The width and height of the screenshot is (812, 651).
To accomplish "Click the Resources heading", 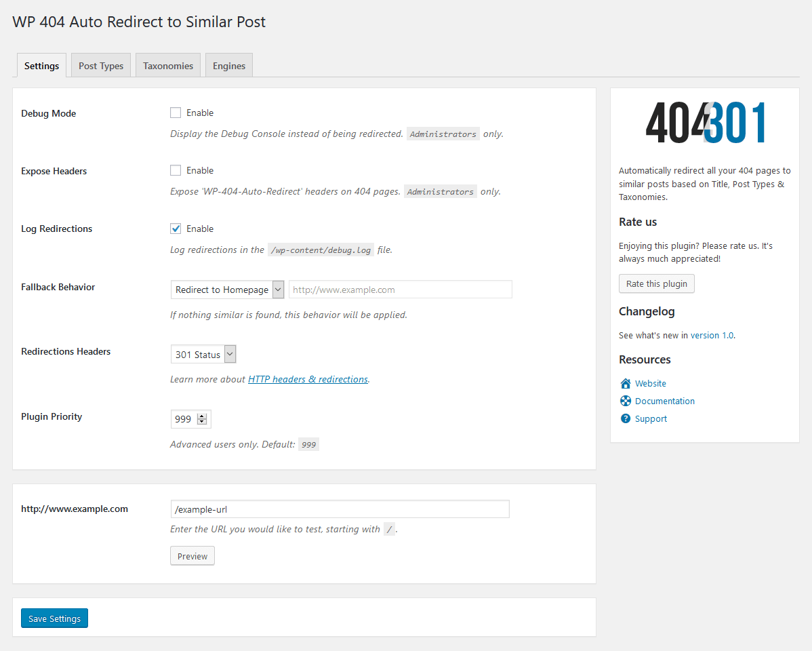I will [x=645, y=359].
